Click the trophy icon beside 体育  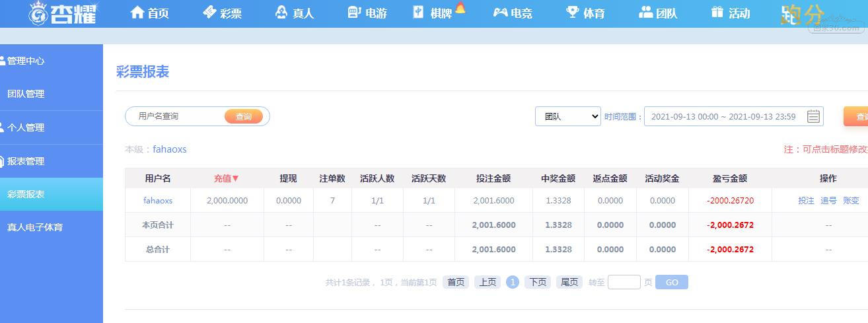(573, 12)
